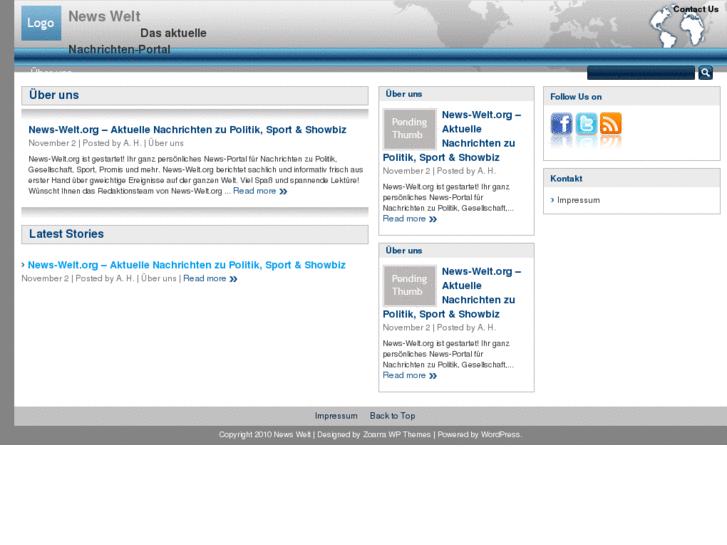Click Read more in first Über uns widget
This screenshot has width=727, height=545.
pyautogui.click(x=410, y=218)
